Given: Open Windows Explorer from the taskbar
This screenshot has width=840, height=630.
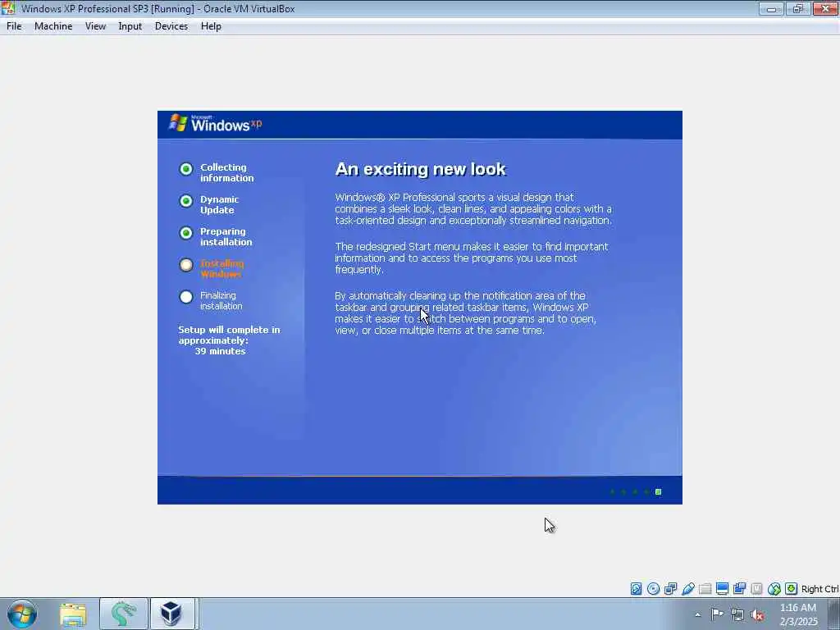Looking at the screenshot, I should [73, 614].
